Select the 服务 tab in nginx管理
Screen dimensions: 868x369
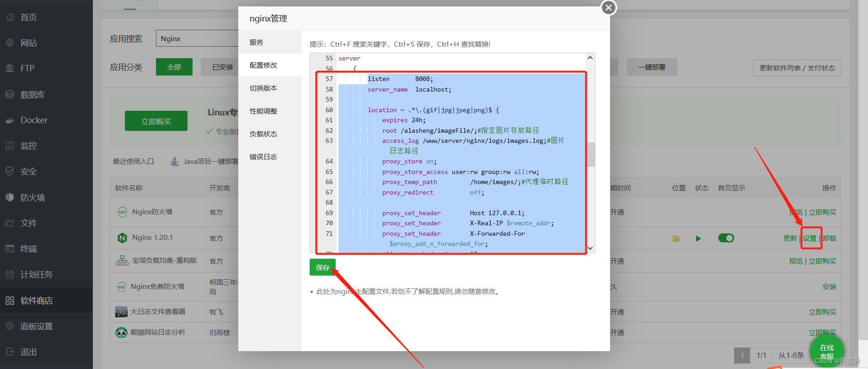point(270,42)
